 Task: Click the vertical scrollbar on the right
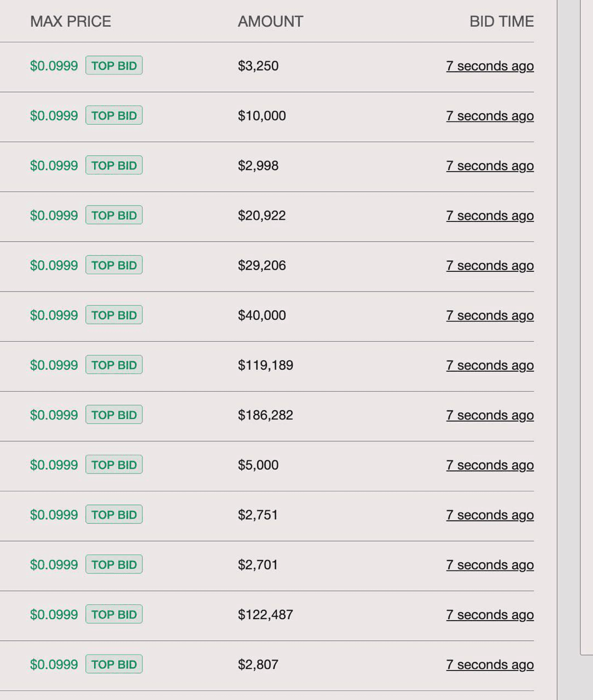tap(586, 328)
